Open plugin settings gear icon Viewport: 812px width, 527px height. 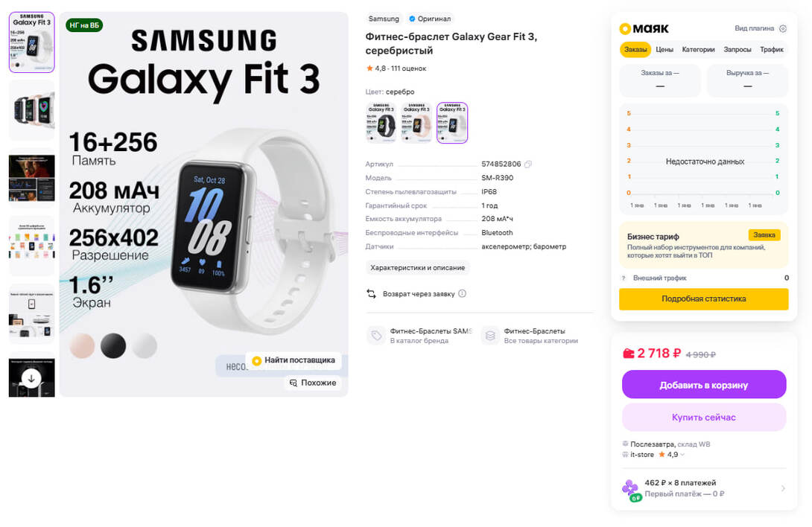(x=782, y=28)
